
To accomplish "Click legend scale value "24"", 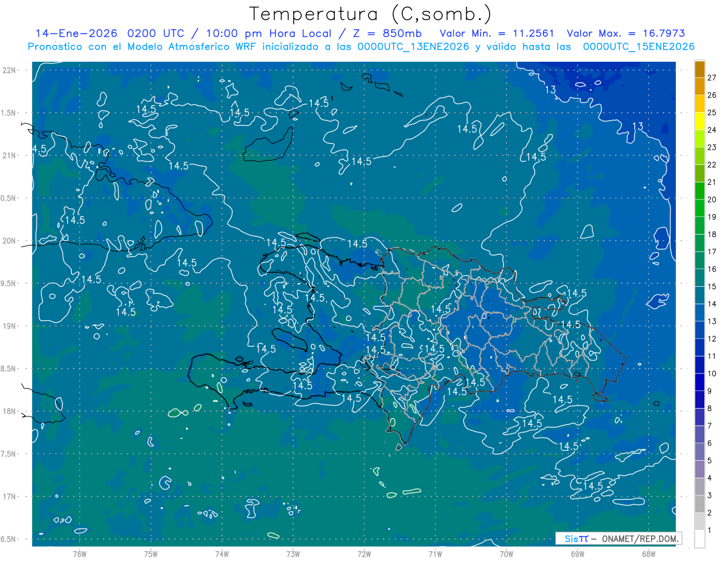I will [712, 130].
